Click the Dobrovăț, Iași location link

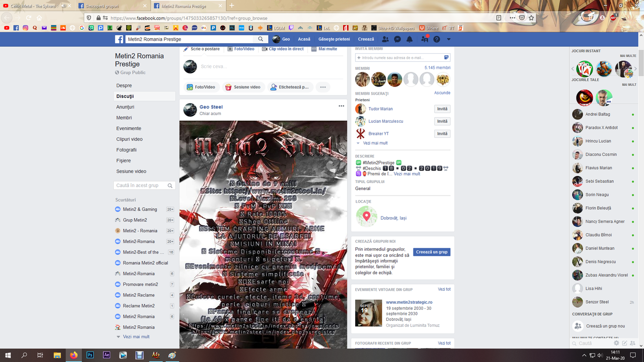click(393, 218)
